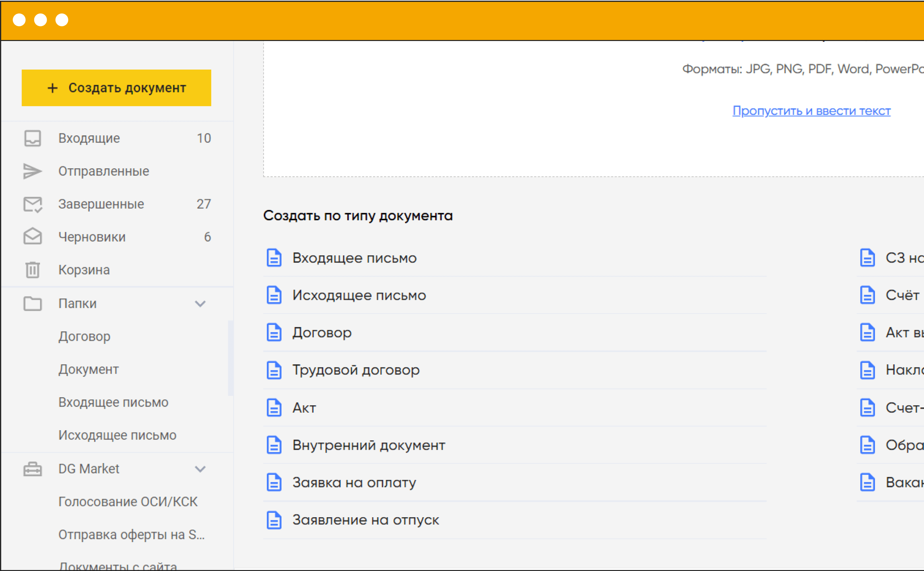Create an Исходящее письмо document type

point(359,295)
